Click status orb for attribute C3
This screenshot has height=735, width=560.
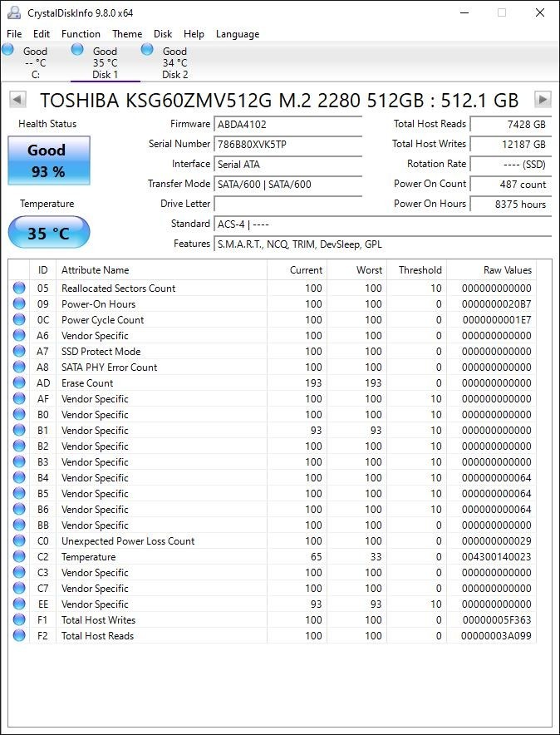coord(19,572)
